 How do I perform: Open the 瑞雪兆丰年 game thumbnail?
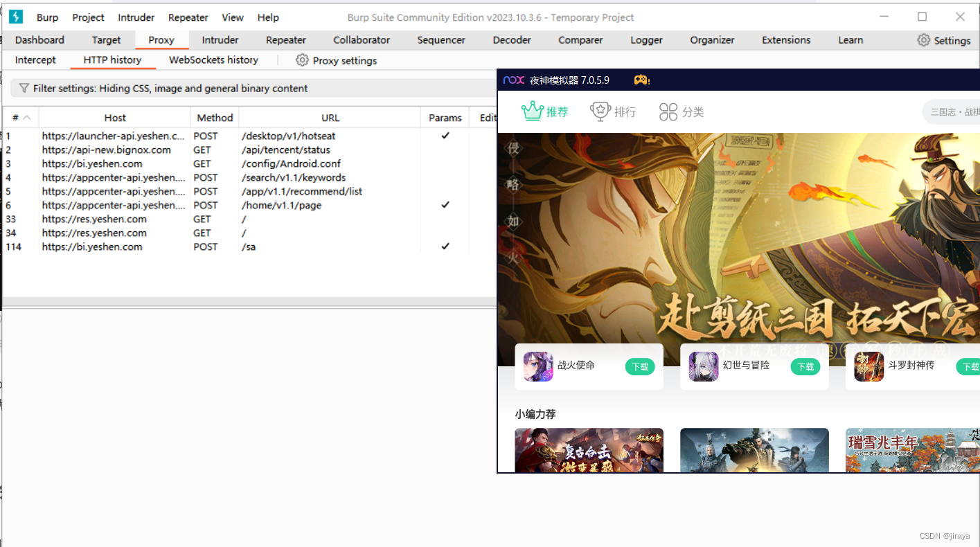pos(912,450)
